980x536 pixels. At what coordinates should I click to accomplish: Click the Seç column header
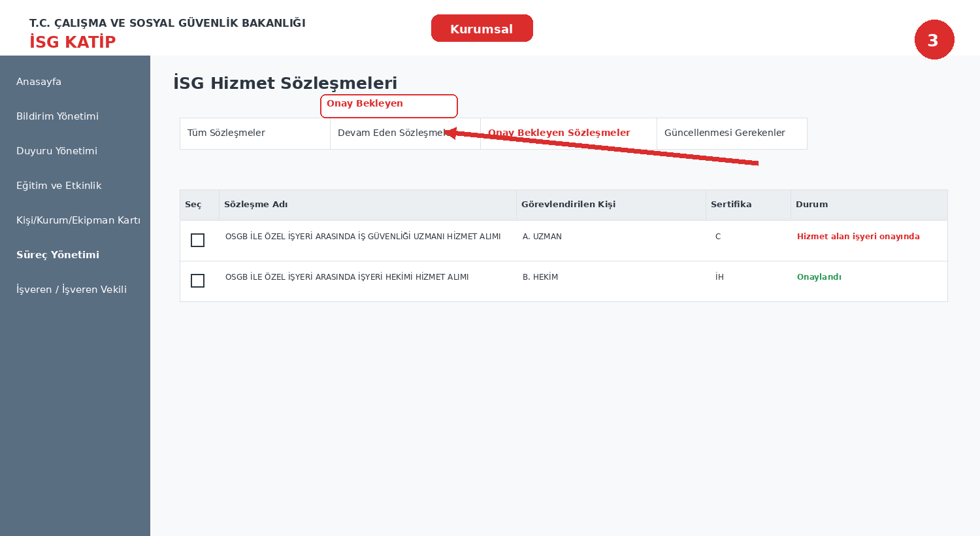click(199, 205)
